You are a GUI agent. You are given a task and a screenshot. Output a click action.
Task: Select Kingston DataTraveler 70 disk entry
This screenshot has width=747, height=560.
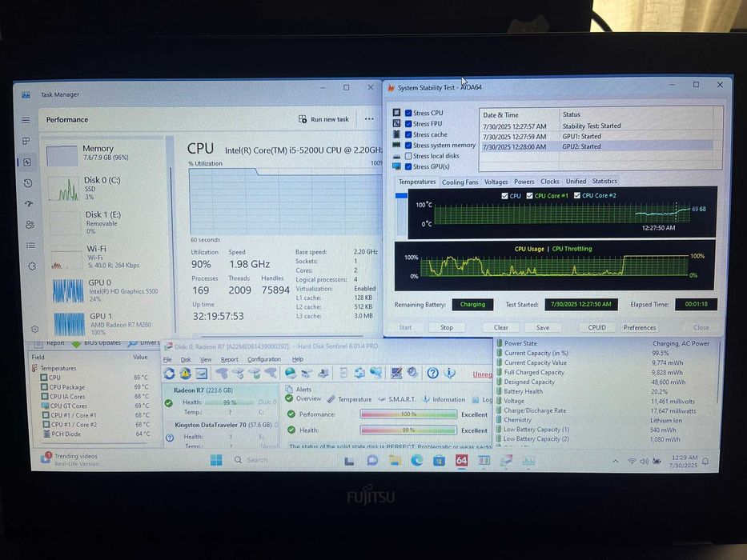[221, 434]
